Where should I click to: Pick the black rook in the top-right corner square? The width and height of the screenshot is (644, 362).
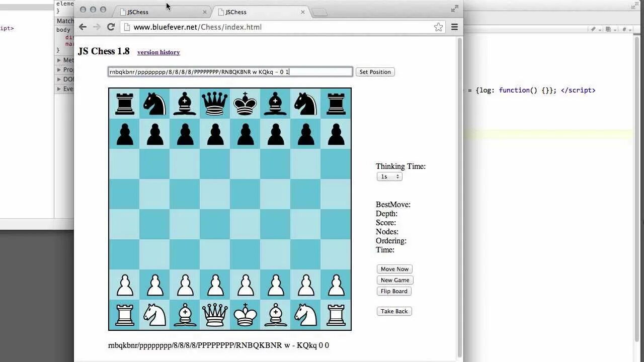click(x=336, y=104)
